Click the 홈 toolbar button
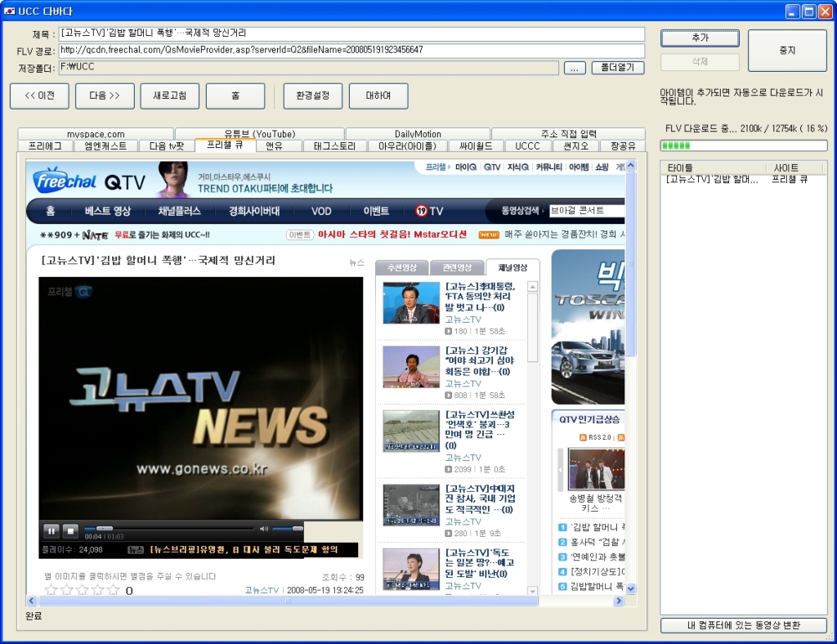The height and width of the screenshot is (644, 837). 235,96
